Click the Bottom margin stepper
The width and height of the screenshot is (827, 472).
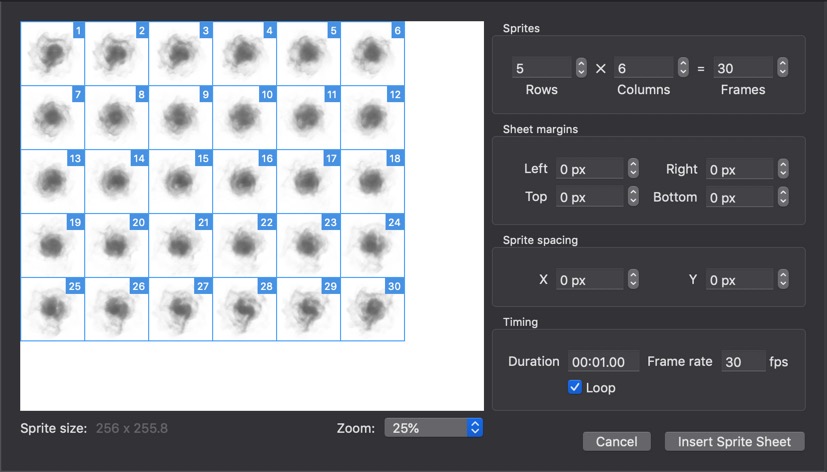pyautogui.click(x=782, y=197)
